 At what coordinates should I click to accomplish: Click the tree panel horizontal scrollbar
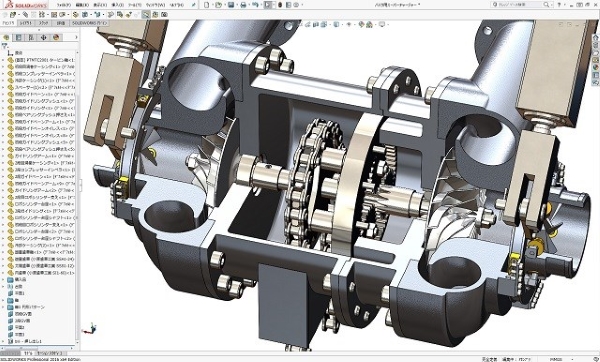(39, 348)
